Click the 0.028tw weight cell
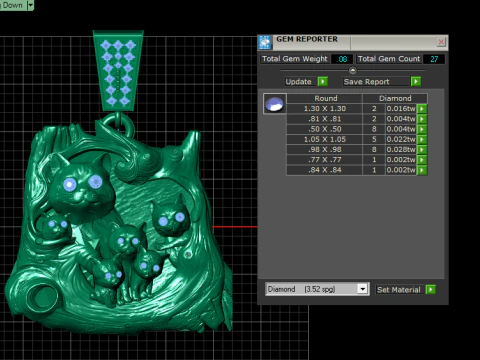 click(401, 150)
